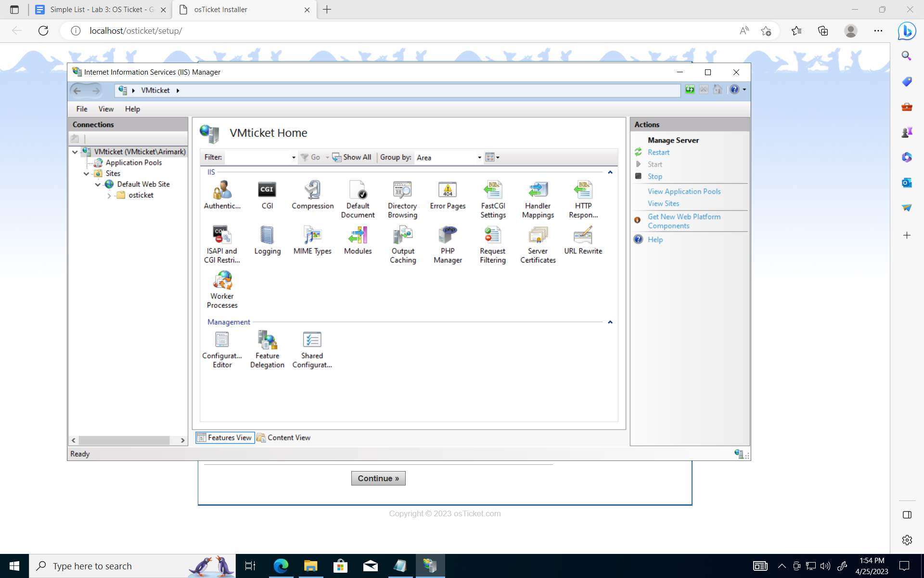The height and width of the screenshot is (578, 924).
Task: Click the browser refresh button
Action: tap(43, 31)
